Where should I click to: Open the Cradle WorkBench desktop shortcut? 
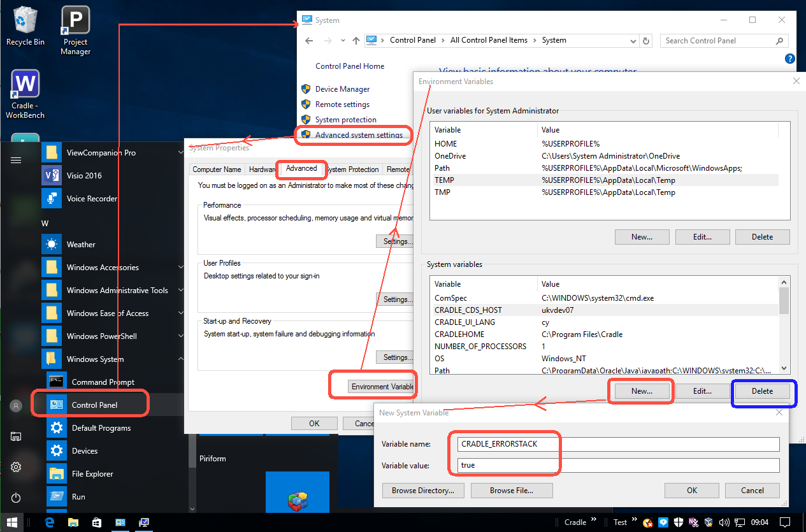click(25, 94)
